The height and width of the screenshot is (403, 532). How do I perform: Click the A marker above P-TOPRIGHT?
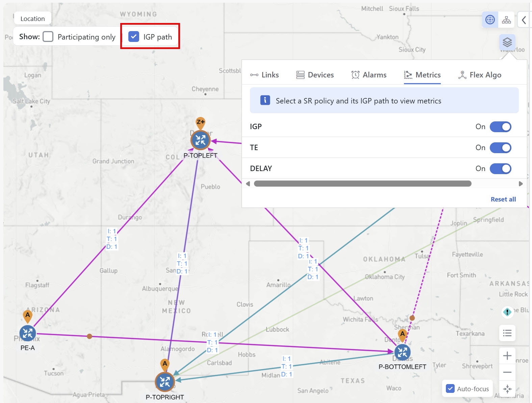[165, 365]
